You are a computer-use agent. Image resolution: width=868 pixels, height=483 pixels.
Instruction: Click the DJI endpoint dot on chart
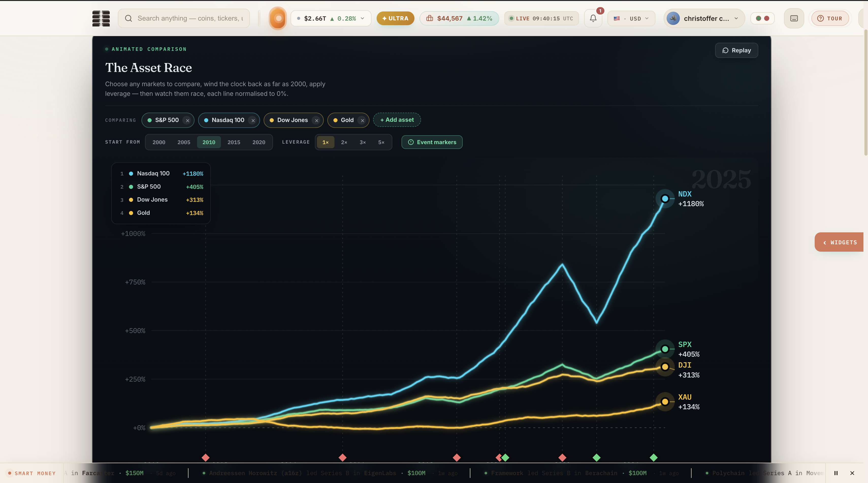pos(665,367)
